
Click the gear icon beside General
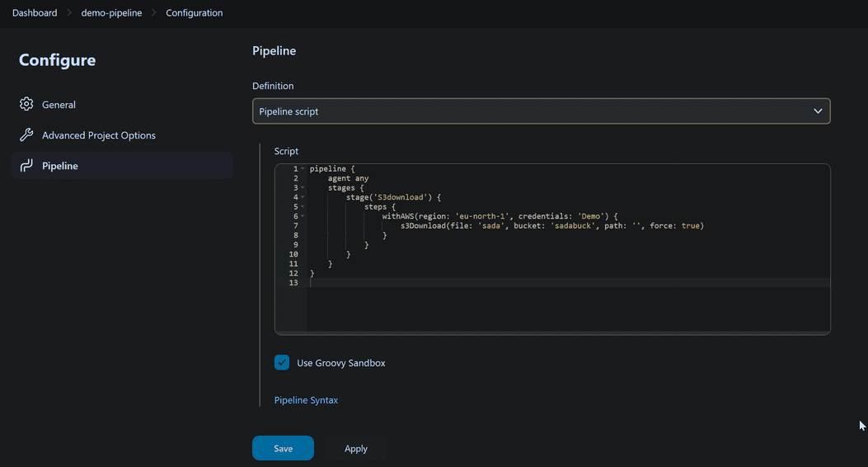click(x=26, y=105)
